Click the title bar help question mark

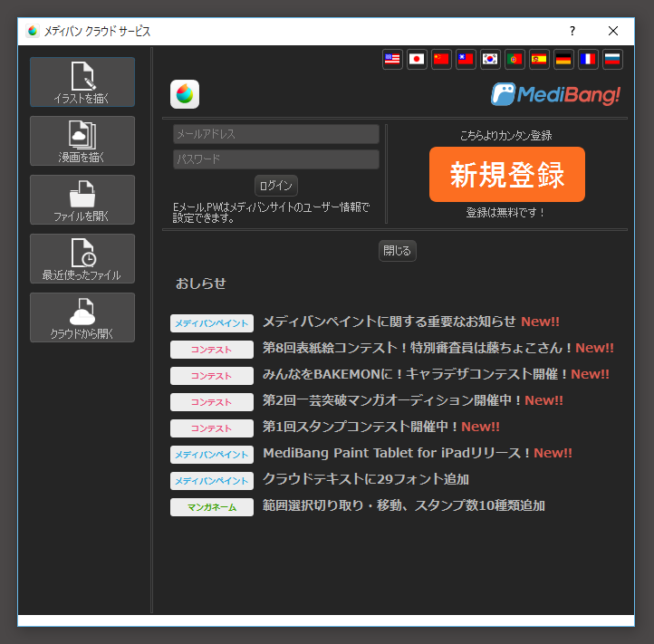[x=572, y=31]
